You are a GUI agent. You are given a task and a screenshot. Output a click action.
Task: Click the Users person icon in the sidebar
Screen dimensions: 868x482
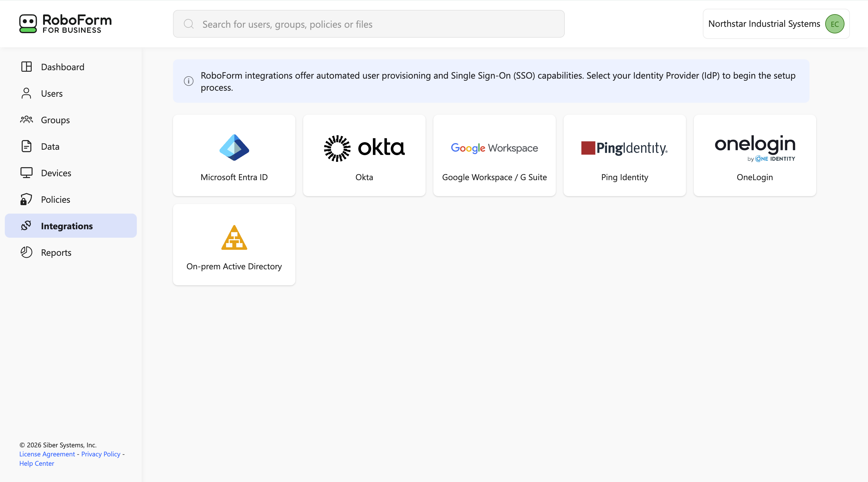pyautogui.click(x=26, y=93)
